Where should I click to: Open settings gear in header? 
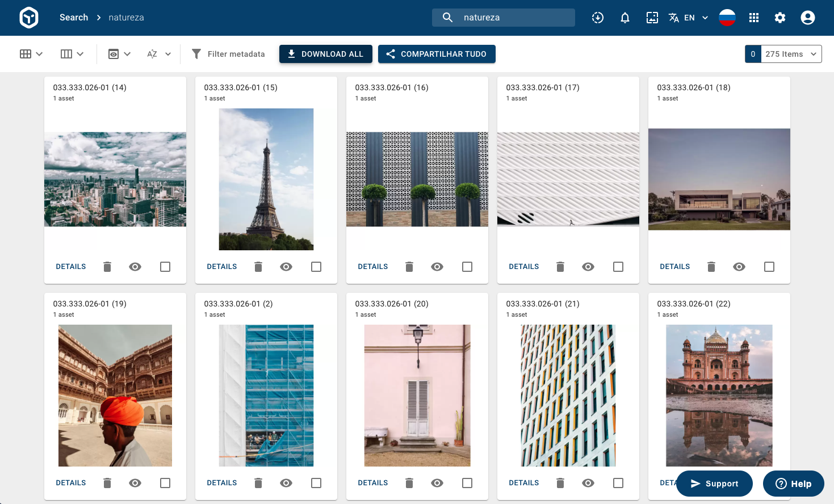pos(780,18)
